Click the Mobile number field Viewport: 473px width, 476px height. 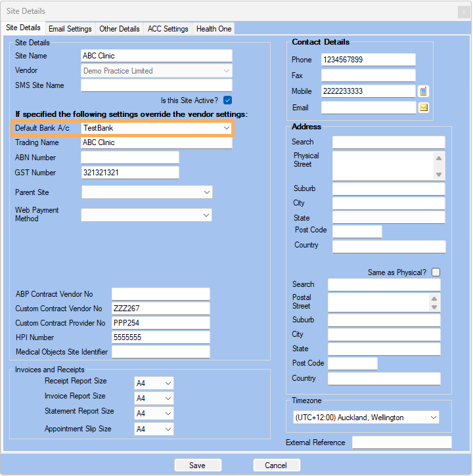click(368, 91)
